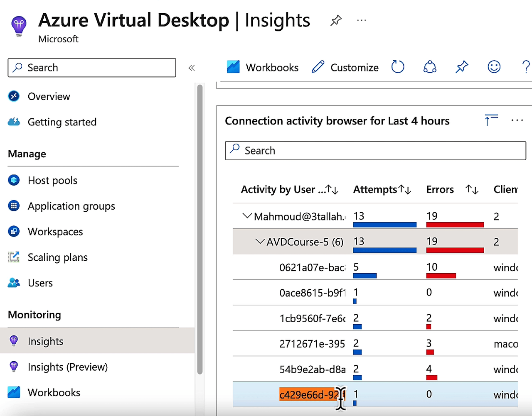Open Application groups

tap(71, 206)
